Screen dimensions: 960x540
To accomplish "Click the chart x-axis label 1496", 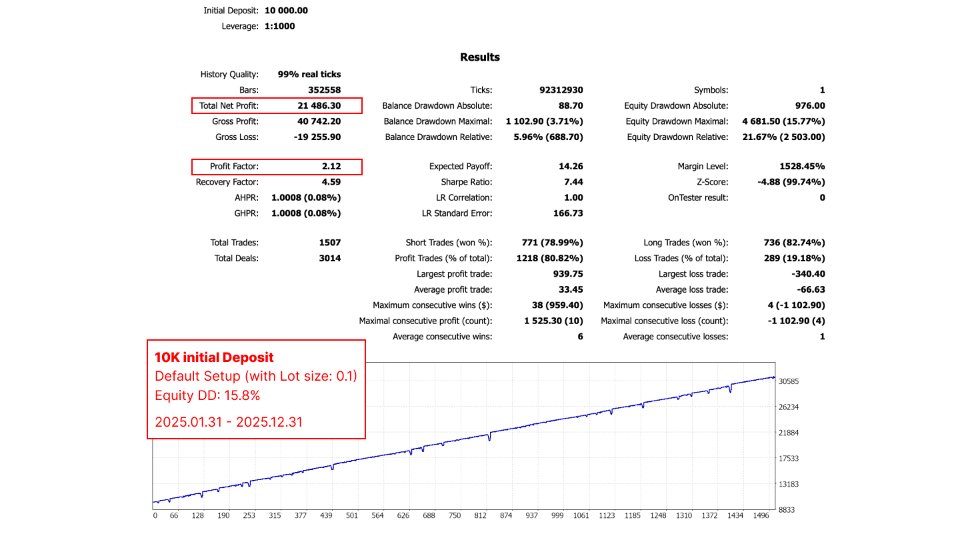I will 761,516.
